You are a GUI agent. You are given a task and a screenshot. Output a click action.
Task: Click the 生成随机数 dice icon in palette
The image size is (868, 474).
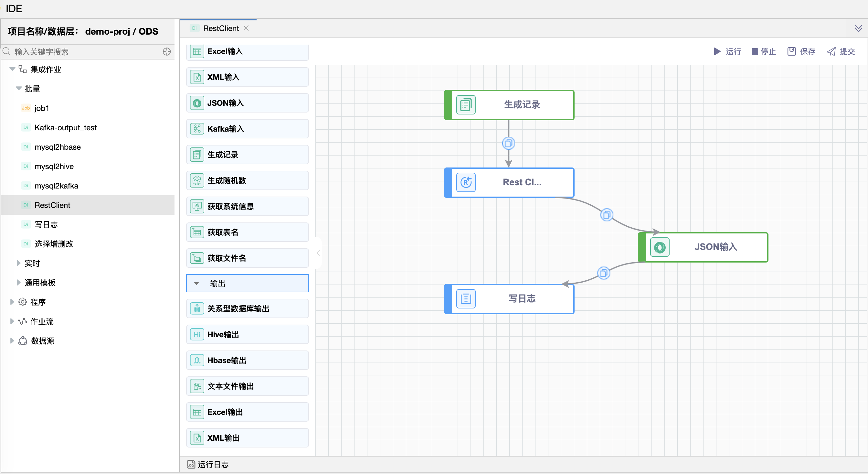(197, 180)
